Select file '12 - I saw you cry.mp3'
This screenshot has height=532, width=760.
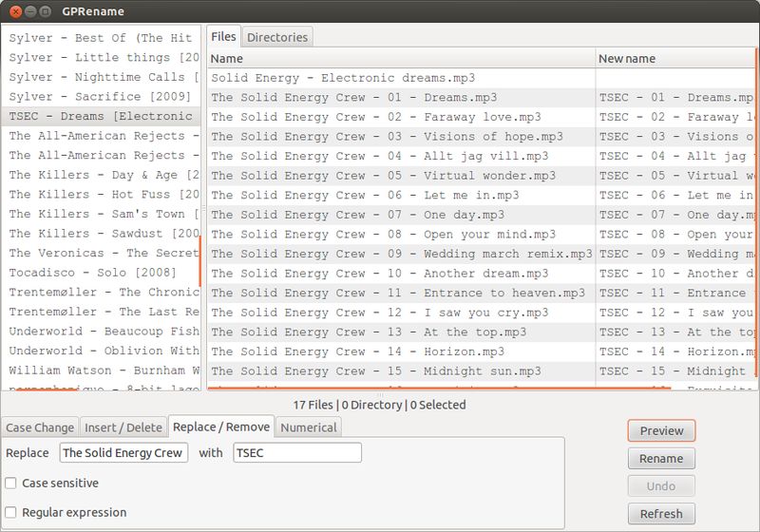401,313
